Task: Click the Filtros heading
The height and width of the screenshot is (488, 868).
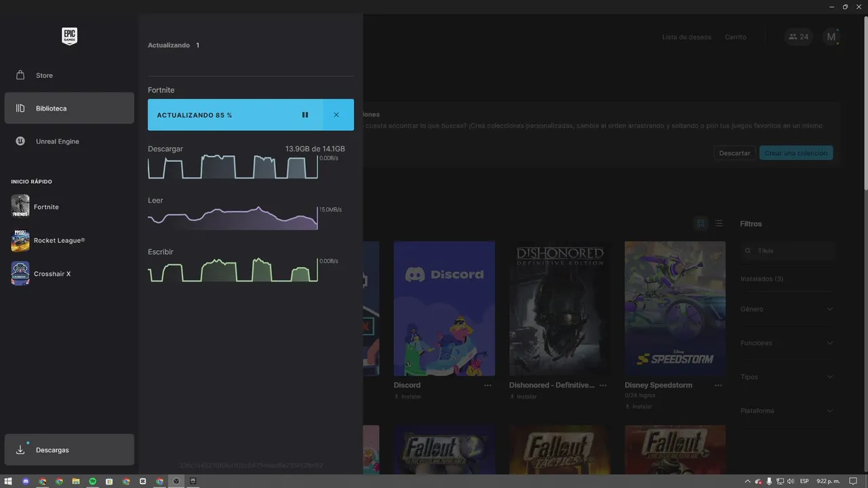Action: click(751, 224)
